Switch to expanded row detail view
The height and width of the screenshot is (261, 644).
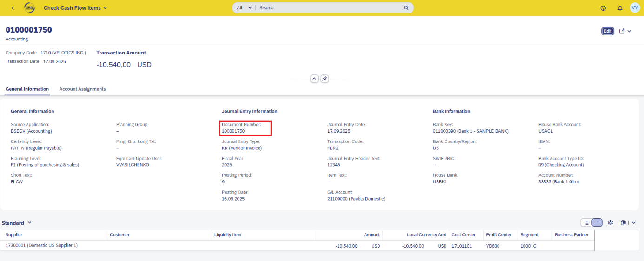[586, 223]
